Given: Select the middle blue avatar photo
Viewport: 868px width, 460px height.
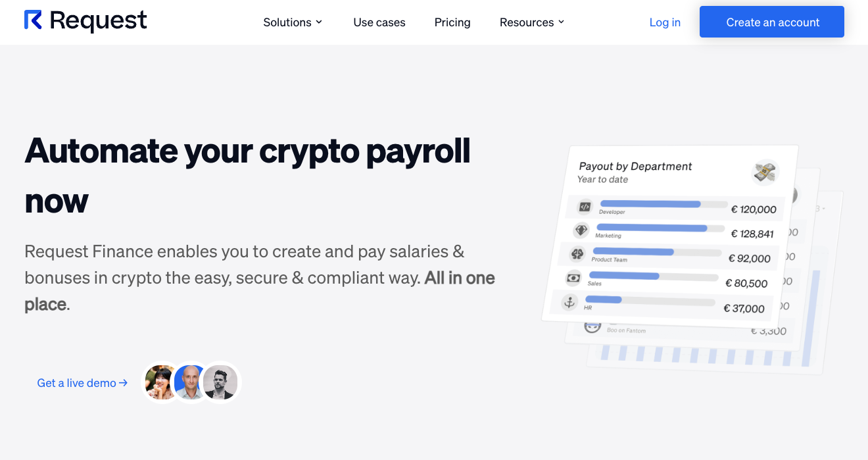Looking at the screenshot, I should coord(191,382).
